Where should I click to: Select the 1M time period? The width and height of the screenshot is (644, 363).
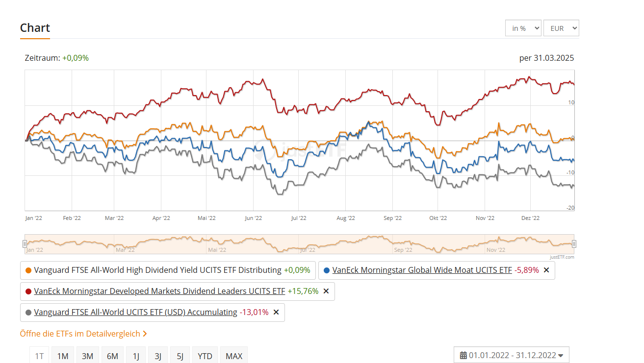(x=63, y=356)
